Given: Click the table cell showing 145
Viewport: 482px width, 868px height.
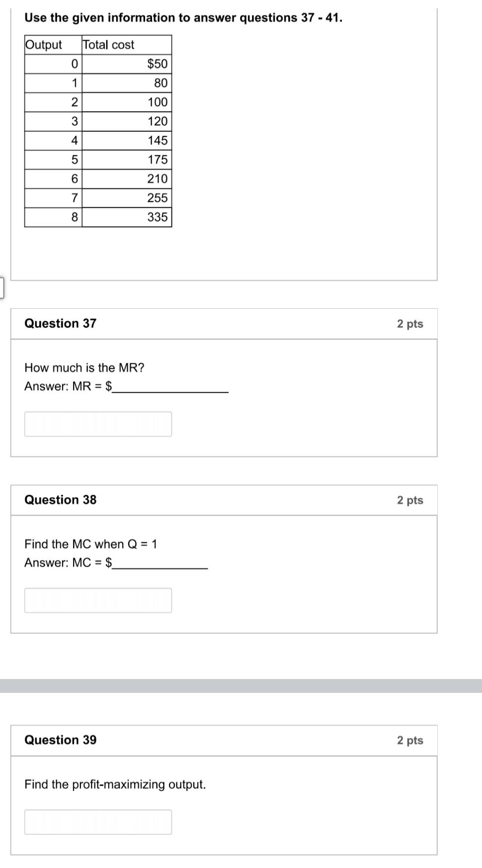Looking at the screenshot, I should (x=158, y=140).
